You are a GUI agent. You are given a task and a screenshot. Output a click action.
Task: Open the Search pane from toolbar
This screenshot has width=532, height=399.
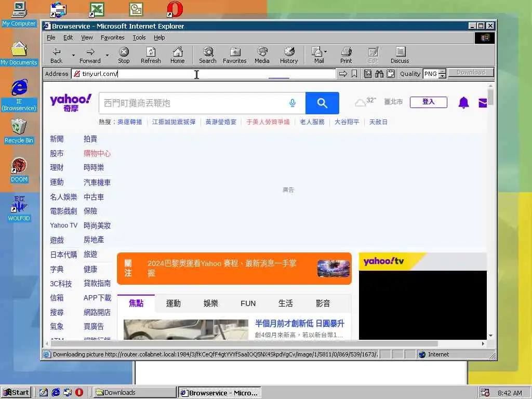pyautogui.click(x=208, y=55)
